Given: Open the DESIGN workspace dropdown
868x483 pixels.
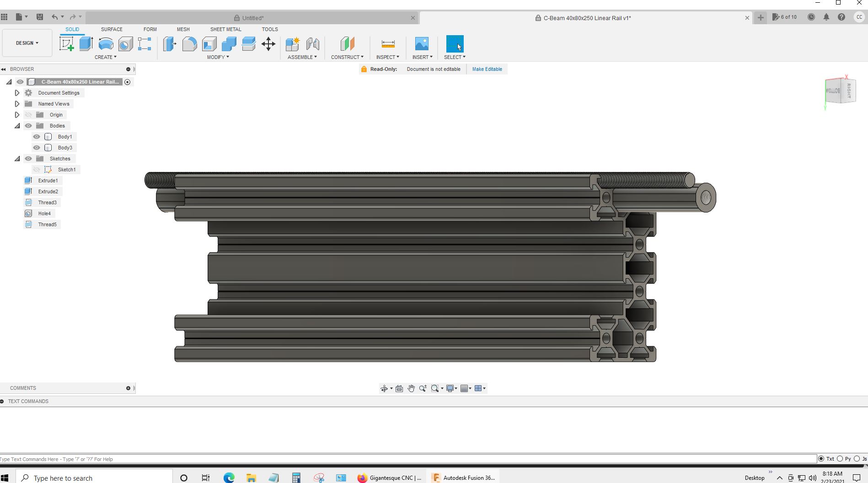Looking at the screenshot, I should point(27,43).
